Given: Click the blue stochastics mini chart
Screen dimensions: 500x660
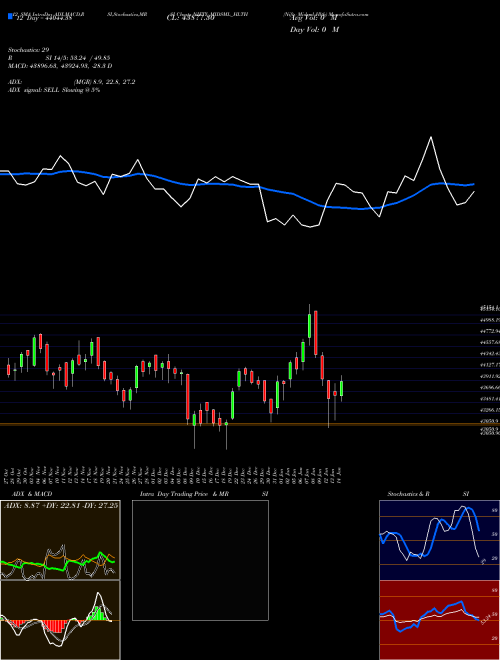Looking at the screenshot, I should (x=439, y=540).
